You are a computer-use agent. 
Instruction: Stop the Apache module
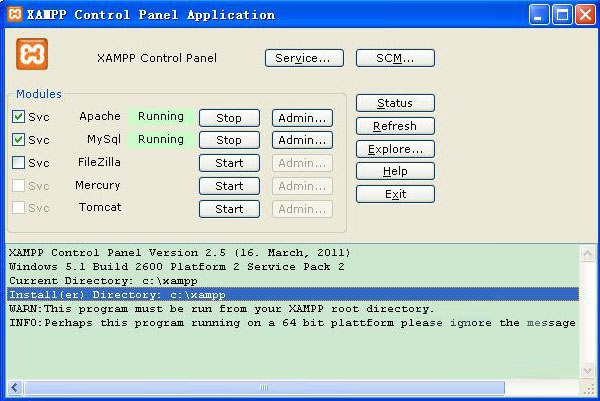pyautogui.click(x=229, y=118)
